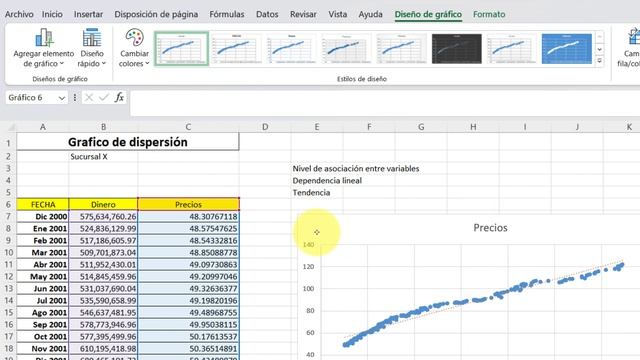Apply the dark black chart style
Screen dimensions: 640x360
[456, 49]
